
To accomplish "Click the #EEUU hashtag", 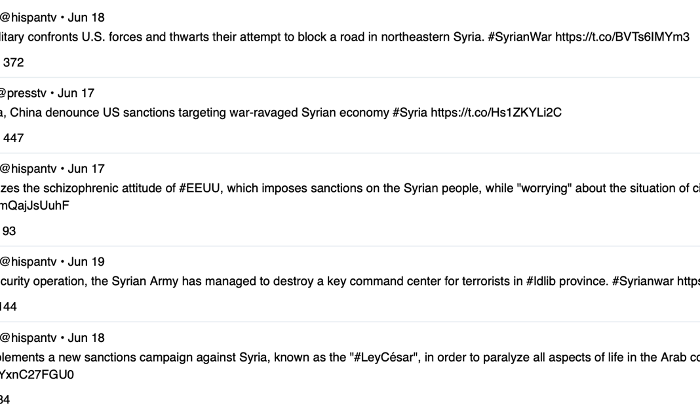I will coord(199,188).
